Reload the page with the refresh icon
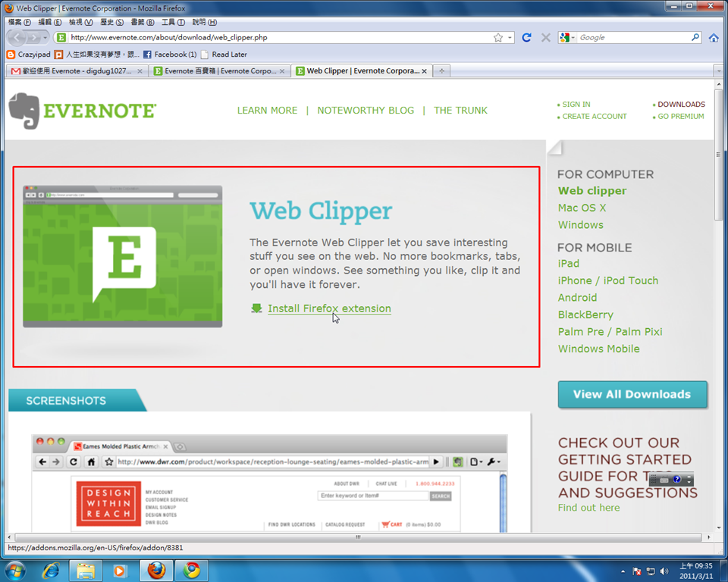 (x=526, y=38)
